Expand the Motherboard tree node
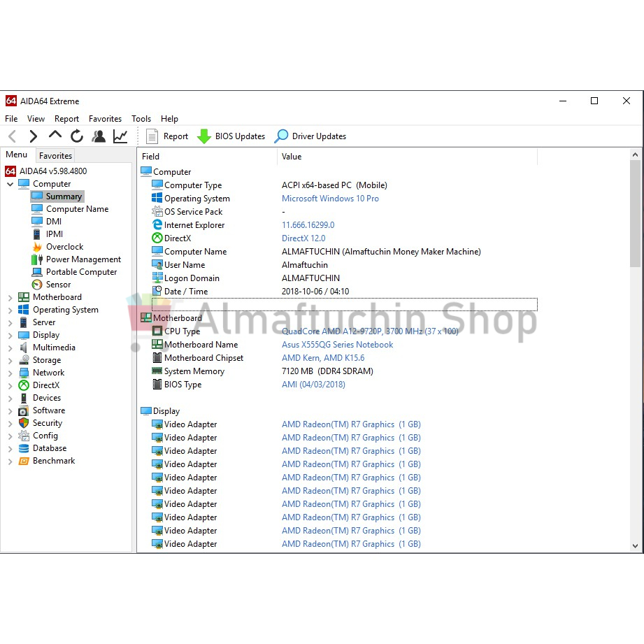 tap(10, 298)
